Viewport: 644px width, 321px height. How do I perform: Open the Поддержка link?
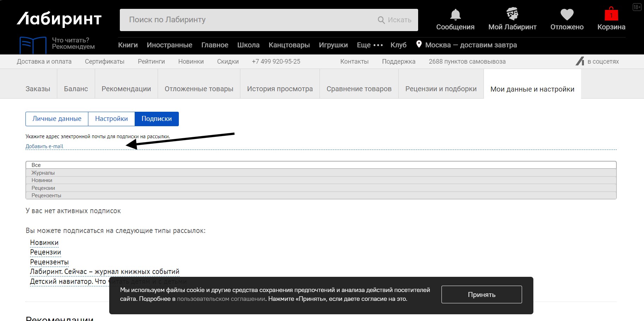[399, 62]
